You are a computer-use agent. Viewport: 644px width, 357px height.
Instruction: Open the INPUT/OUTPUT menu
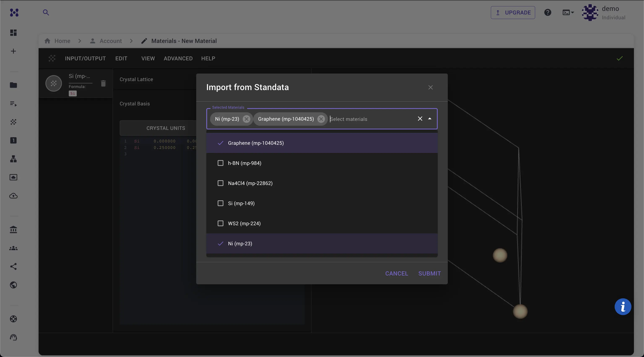[85, 58]
